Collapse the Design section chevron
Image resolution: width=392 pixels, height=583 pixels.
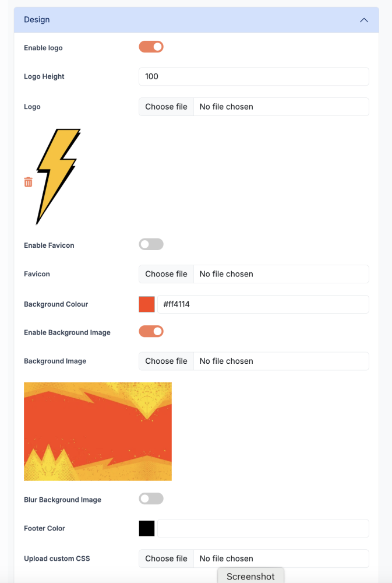pyautogui.click(x=364, y=20)
